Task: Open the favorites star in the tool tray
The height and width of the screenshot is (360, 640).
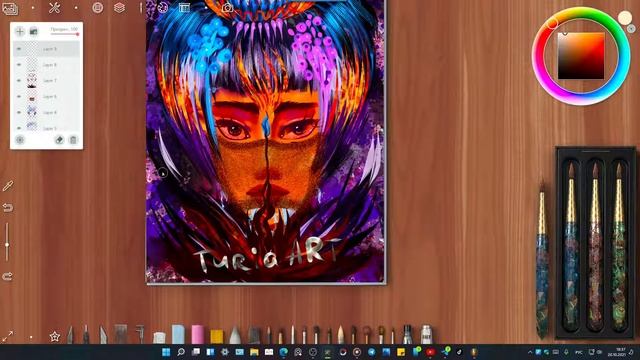Action: [x=55, y=336]
